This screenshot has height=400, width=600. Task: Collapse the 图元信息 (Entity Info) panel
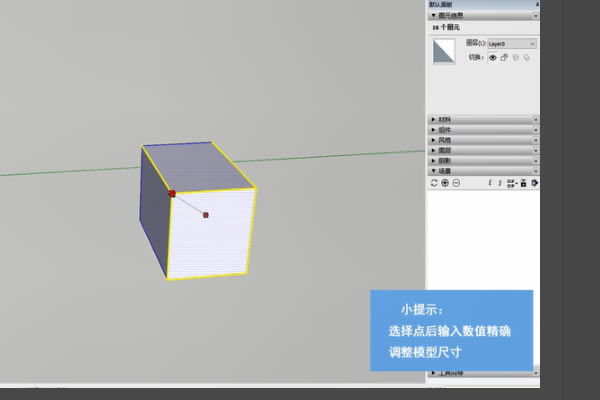pyautogui.click(x=434, y=15)
